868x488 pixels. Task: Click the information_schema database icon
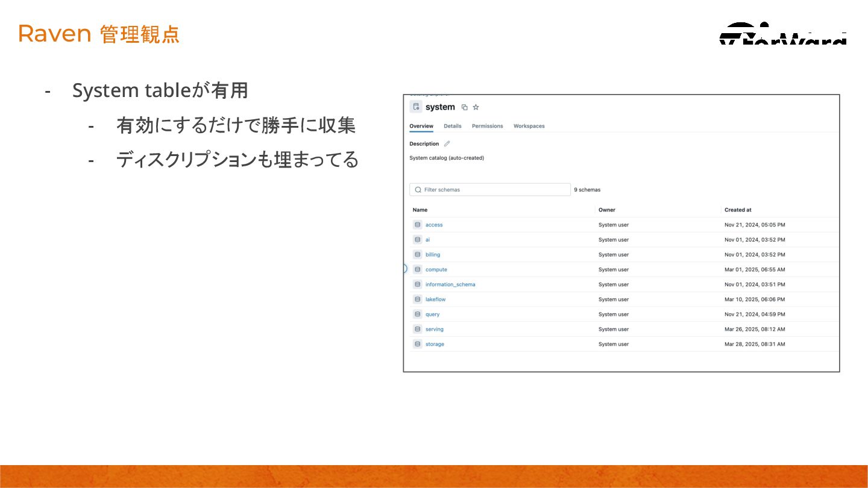tap(417, 284)
